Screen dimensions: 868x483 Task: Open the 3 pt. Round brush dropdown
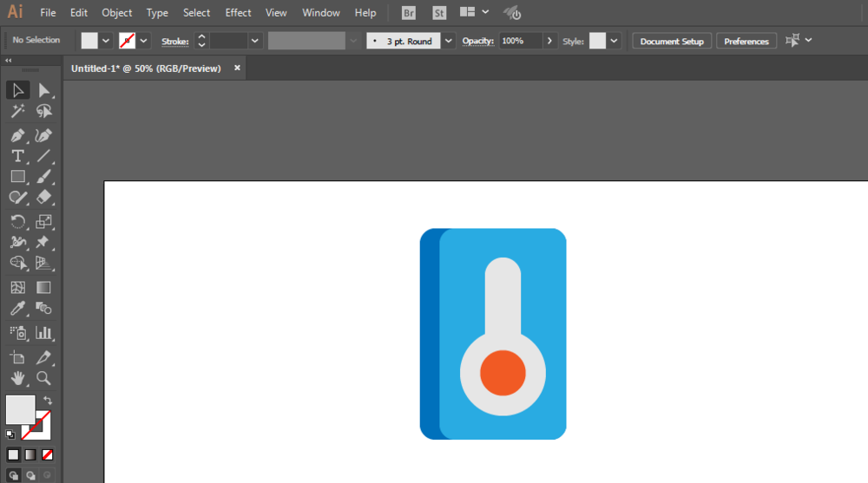449,41
